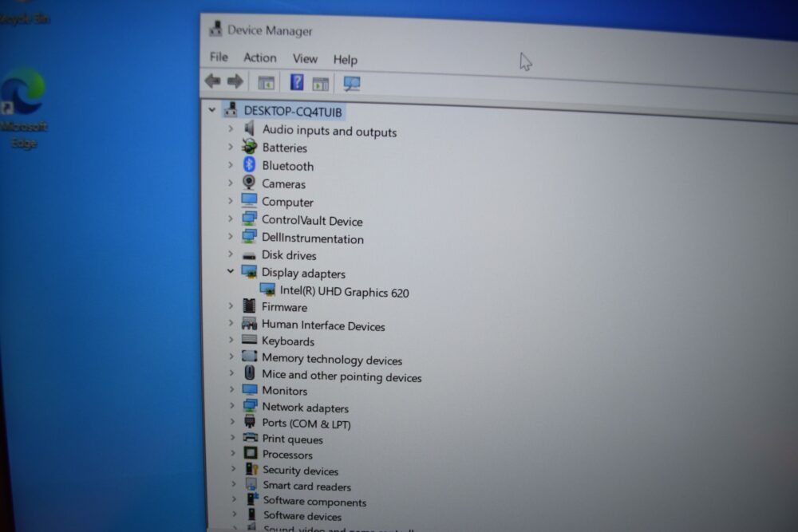Click the Batteries category icon
The height and width of the screenshot is (532, 798).
pyautogui.click(x=249, y=147)
